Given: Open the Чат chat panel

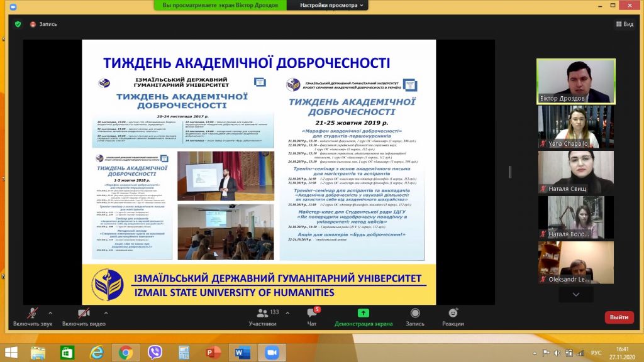Looking at the screenshot, I should click(312, 317).
